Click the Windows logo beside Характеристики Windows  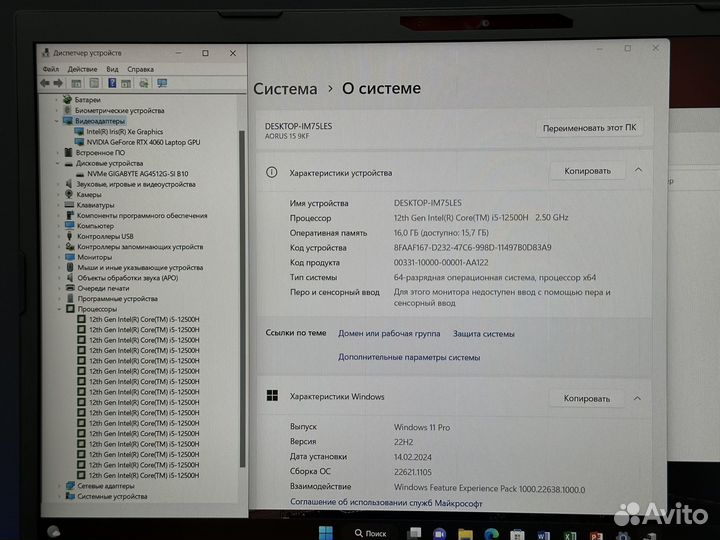pos(272,396)
